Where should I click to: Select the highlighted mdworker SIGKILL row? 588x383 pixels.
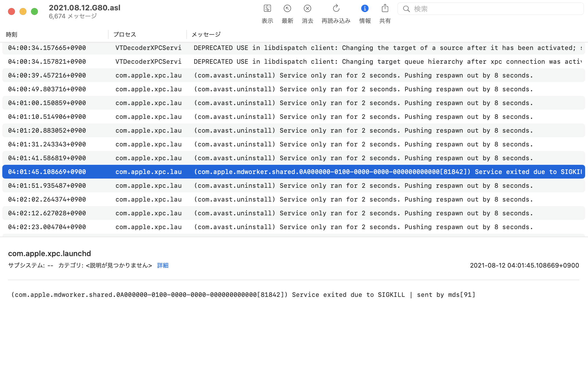[x=293, y=172]
